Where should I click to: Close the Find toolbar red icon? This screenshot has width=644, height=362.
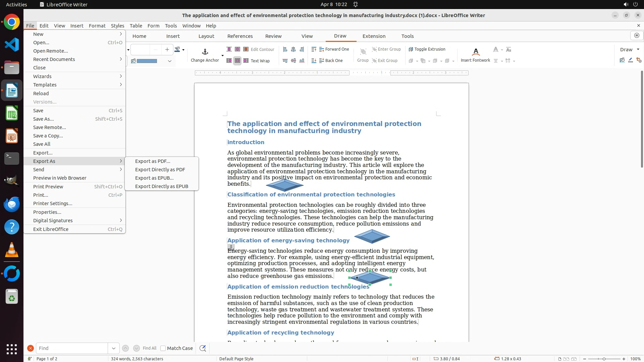[30, 348]
